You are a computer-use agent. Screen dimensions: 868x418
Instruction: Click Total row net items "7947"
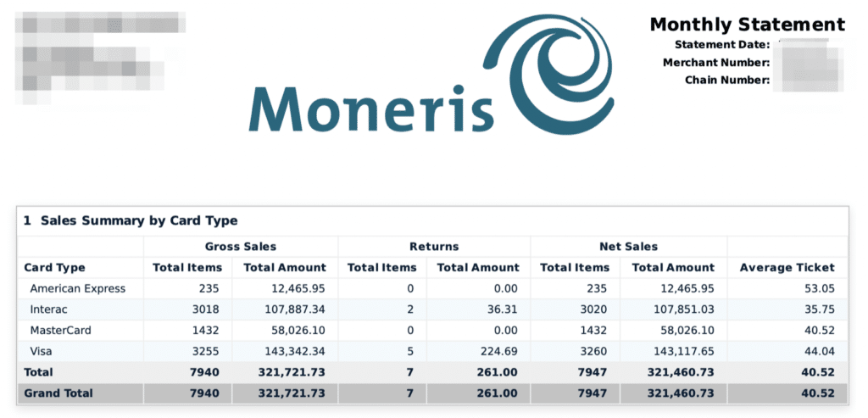[x=593, y=372]
